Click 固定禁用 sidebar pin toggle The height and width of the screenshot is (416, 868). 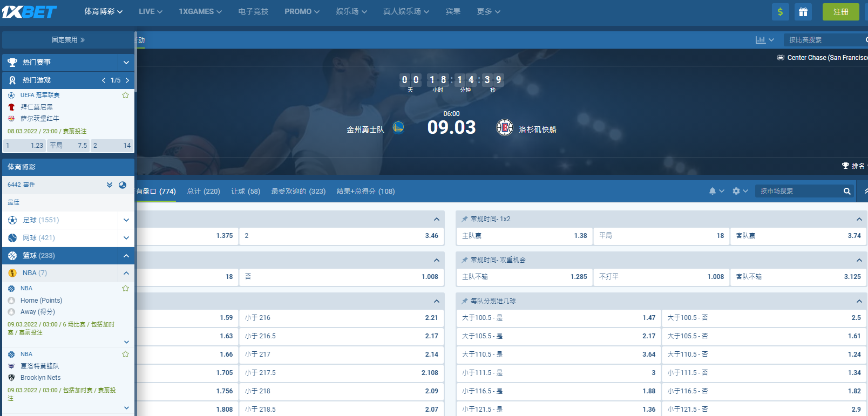[x=68, y=40]
